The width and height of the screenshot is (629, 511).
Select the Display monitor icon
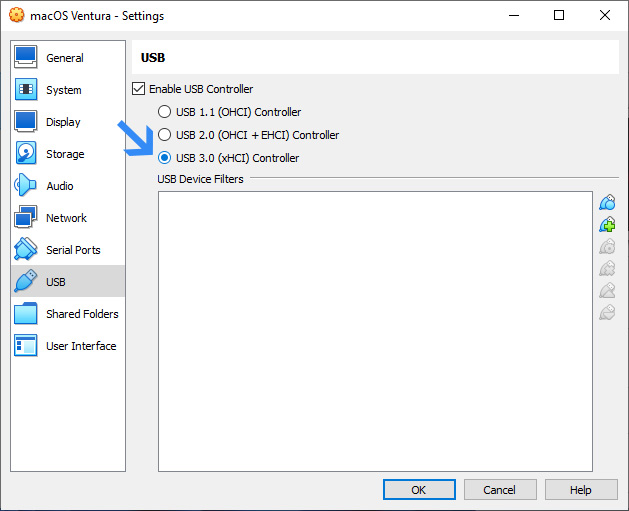pos(26,122)
